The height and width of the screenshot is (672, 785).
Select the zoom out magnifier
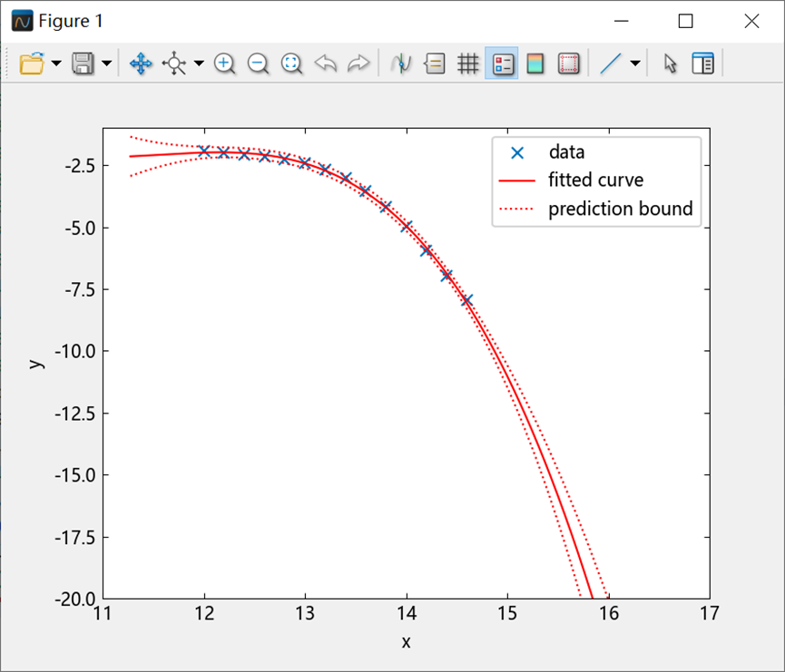pyautogui.click(x=258, y=63)
